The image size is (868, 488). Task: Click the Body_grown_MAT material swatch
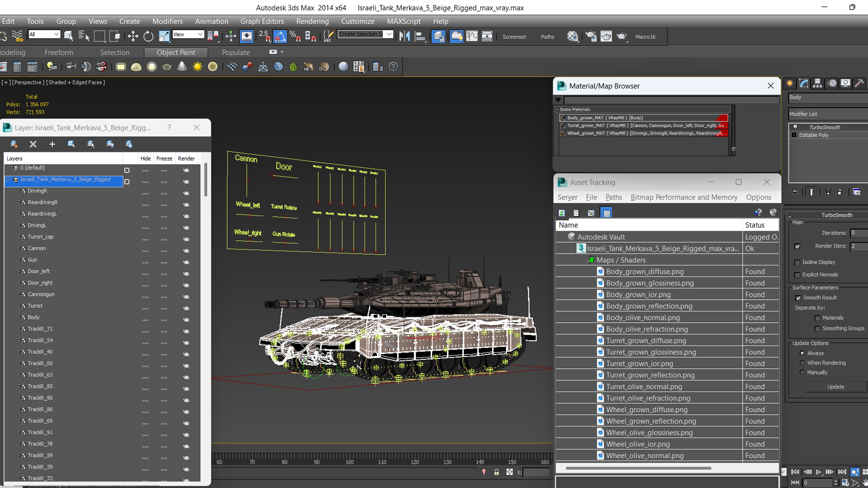click(563, 118)
